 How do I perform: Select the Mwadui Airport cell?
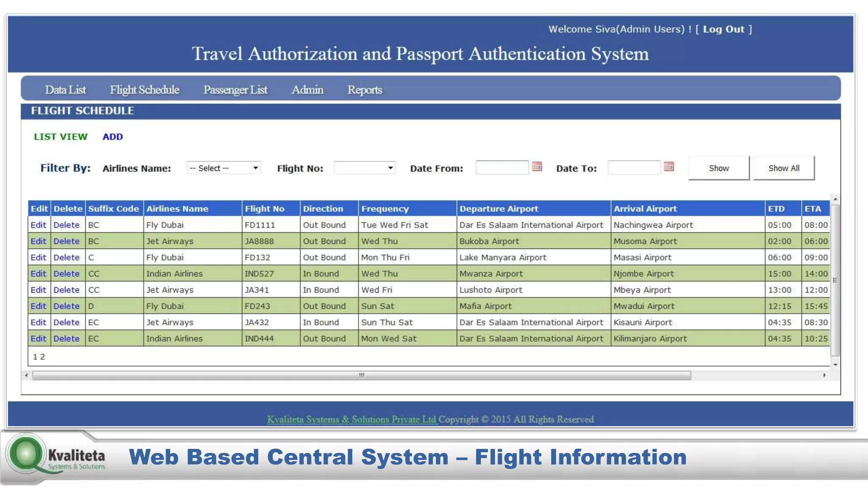tap(688, 306)
